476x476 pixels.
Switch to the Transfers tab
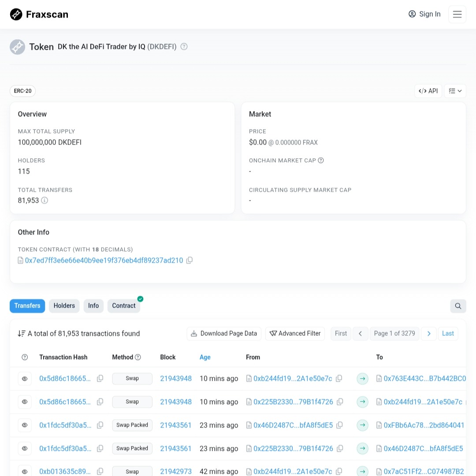(x=27, y=306)
